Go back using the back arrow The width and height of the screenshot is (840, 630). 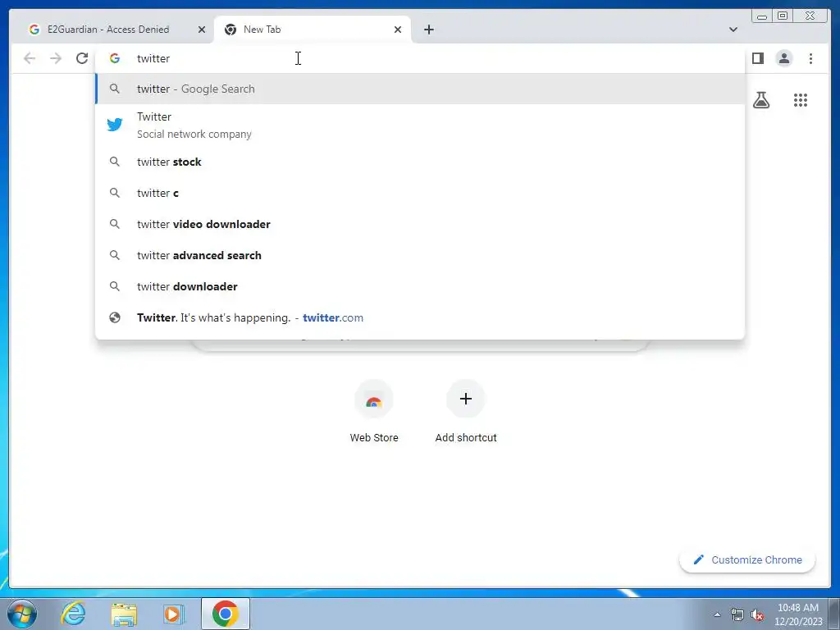point(30,58)
